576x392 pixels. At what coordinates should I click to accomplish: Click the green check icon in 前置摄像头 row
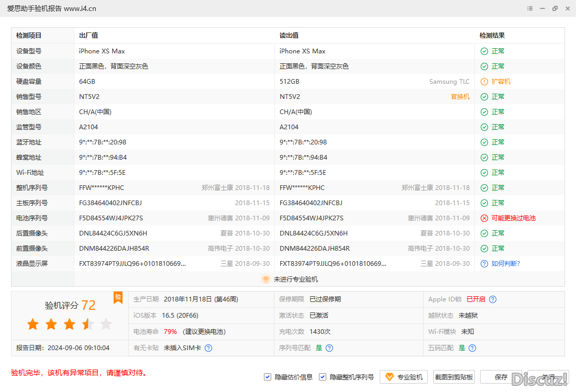click(x=484, y=249)
